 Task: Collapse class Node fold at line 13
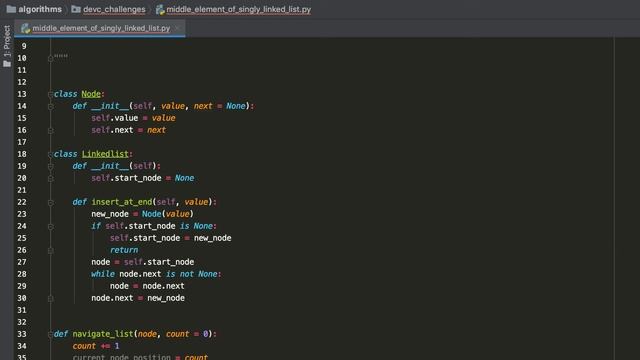coord(51,94)
